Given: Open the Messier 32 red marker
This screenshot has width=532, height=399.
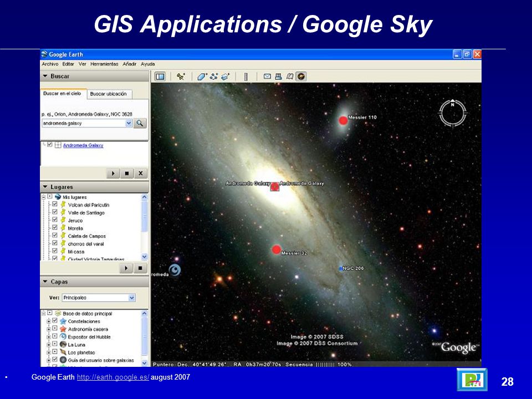Looking at the screenshot, I should tap(276, 250).
